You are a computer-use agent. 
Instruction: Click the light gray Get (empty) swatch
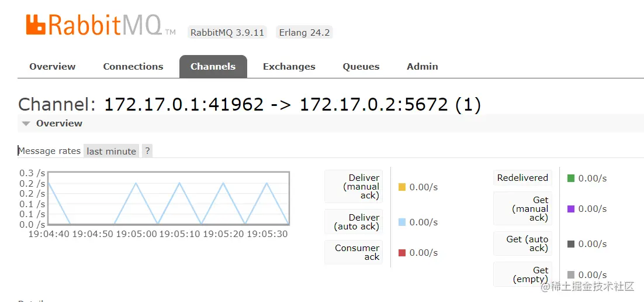tap(571, 274)
